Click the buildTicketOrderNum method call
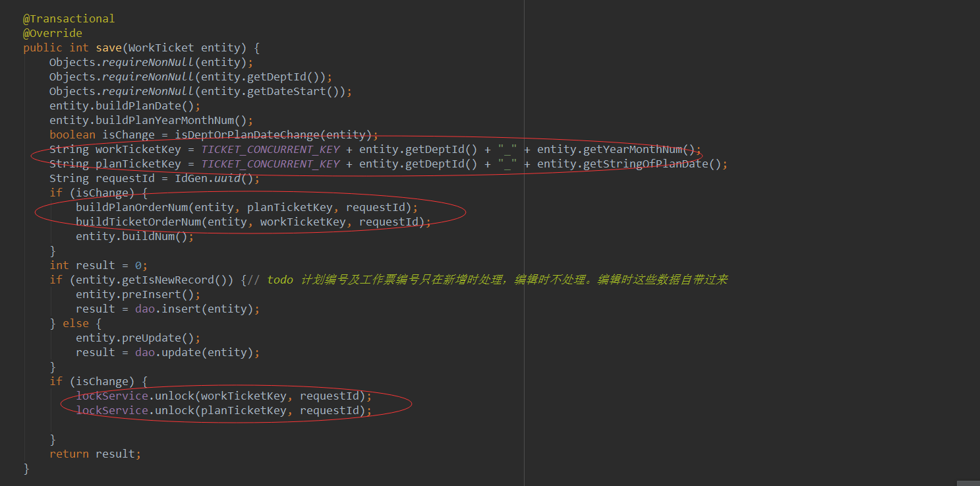This screenshot has width=980, height=486. pyautogui.click(x=138, y=222)
